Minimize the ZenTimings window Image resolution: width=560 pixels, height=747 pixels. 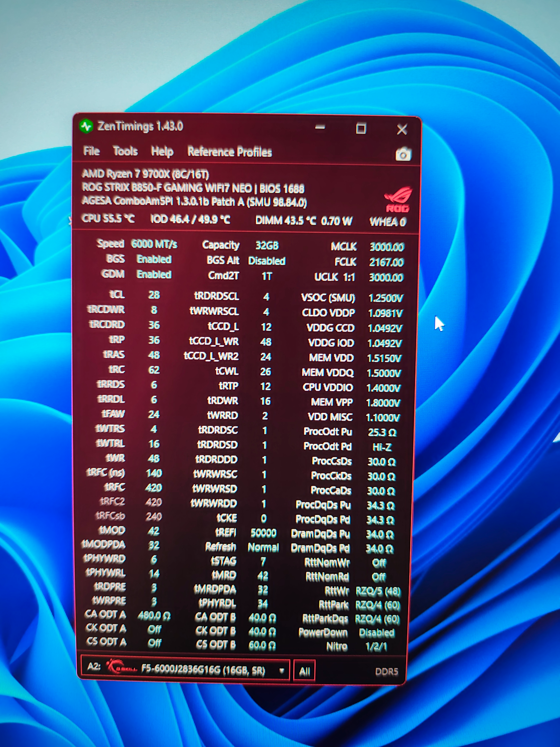[320, 128]
